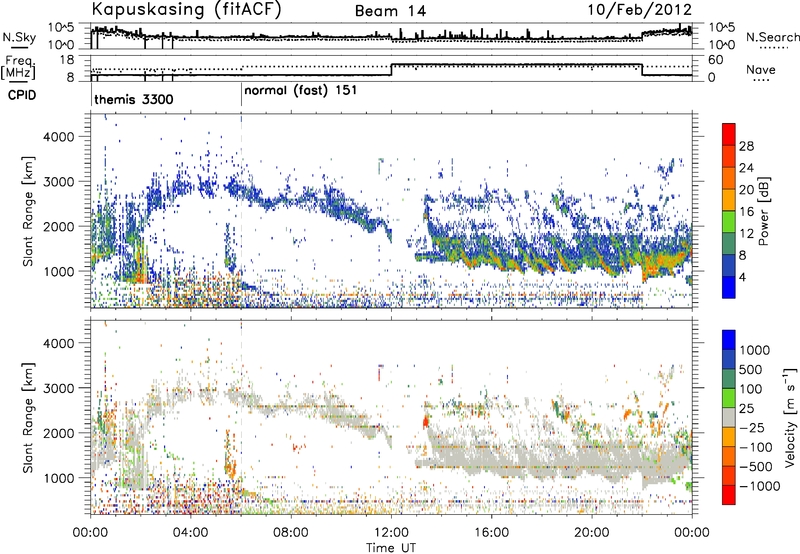Click the 100 label on the Velocity colorbar

pos(751,389)
